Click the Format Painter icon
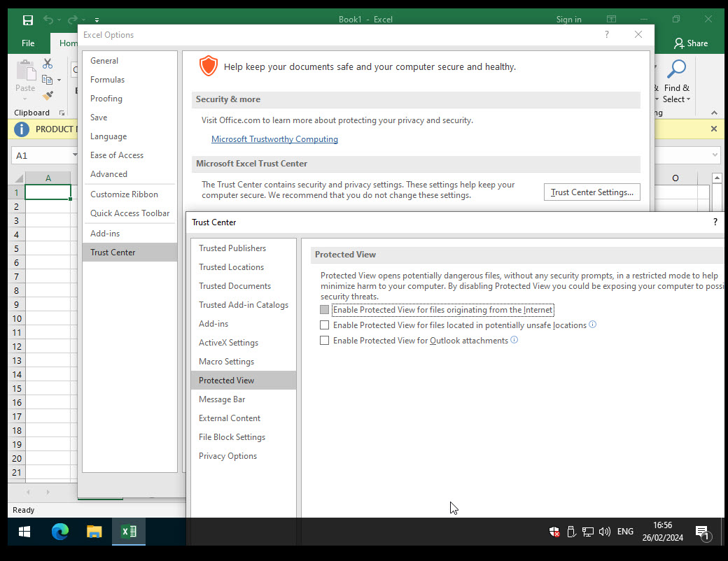 click(x=48, y=95)
